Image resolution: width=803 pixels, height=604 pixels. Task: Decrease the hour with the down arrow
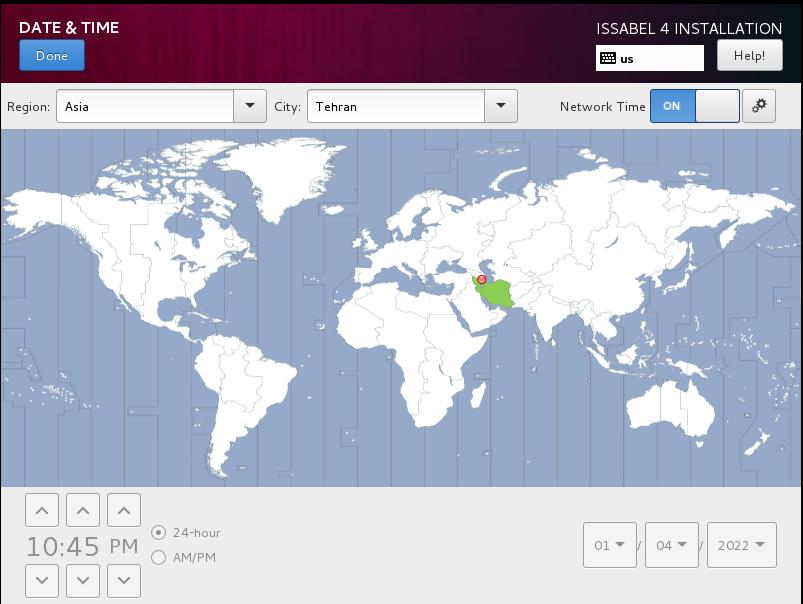click(41, 578)
